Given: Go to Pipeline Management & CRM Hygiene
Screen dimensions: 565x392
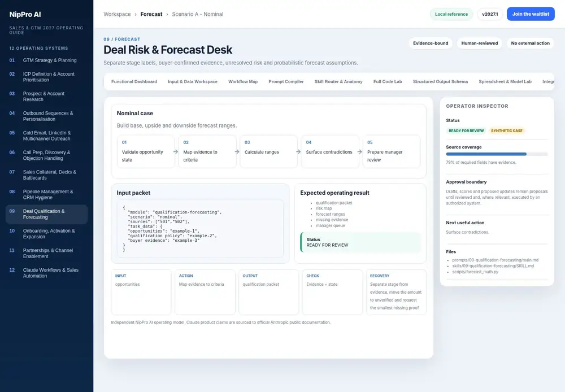Looking at the screenshot, I should click(x=46, y=194).
